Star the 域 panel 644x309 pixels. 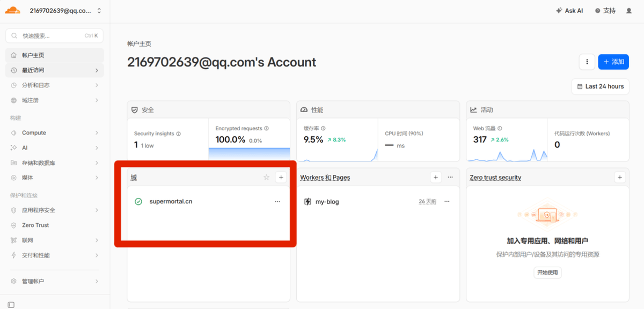(x=267, y=177)
